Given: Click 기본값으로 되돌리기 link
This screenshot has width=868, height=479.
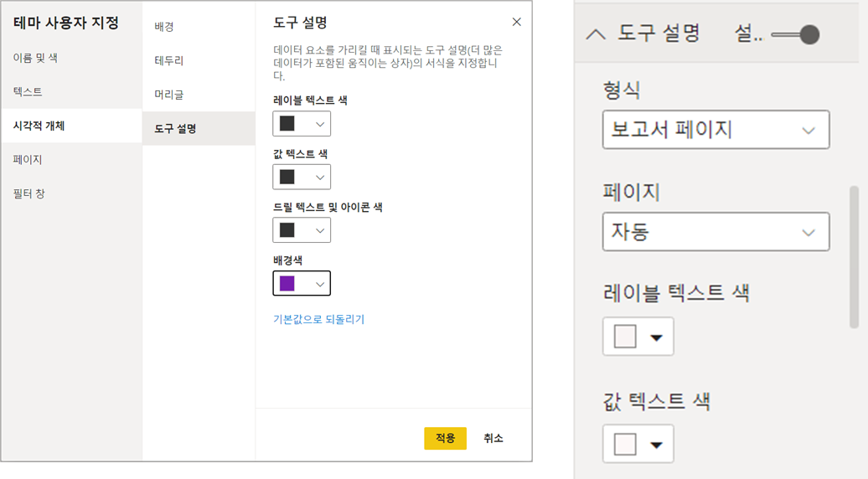Looking at the screenshot, I should 319,319.
